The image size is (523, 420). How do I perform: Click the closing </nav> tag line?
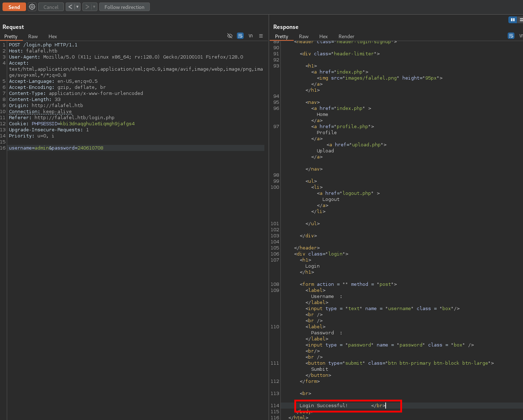(x=314, y=169)
